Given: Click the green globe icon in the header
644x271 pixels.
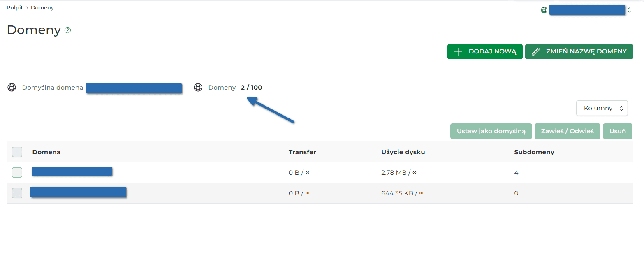Looking at the screenshot, I should point(544,10).
